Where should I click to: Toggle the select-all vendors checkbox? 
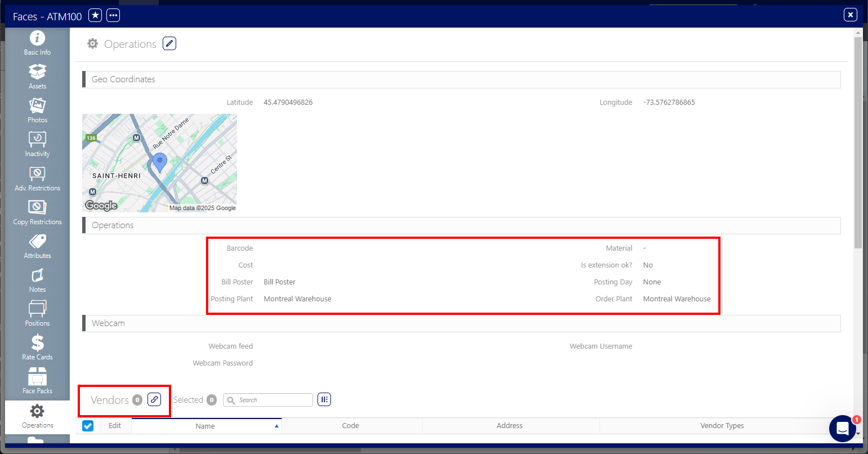tap(88, 426)
